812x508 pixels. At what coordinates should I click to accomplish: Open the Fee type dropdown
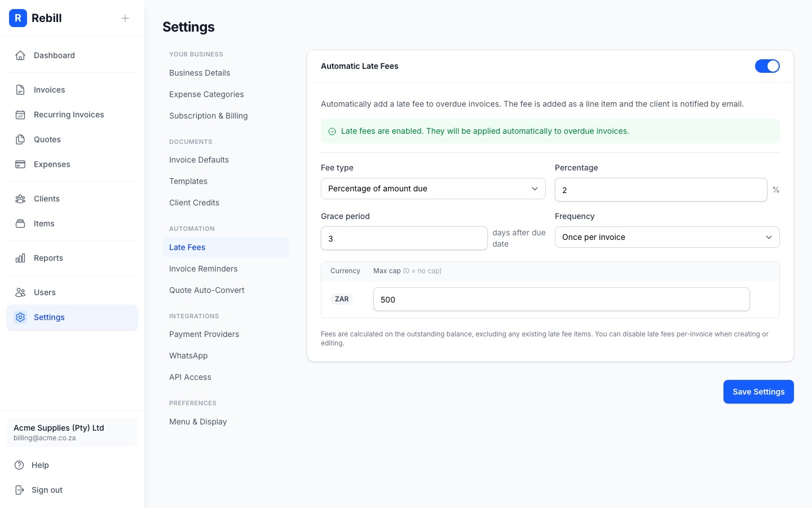[433, 189]
